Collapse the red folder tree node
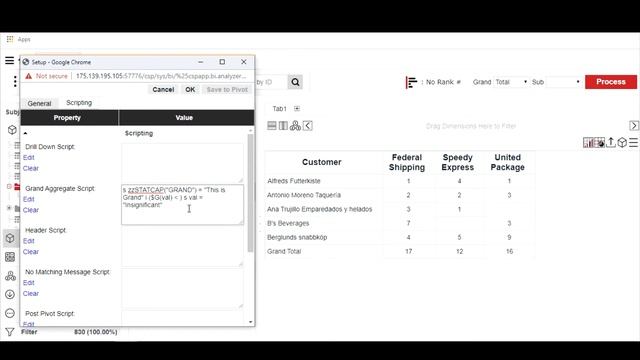The height and width of the screenshot is (360, 640). [x=9, y=187]
